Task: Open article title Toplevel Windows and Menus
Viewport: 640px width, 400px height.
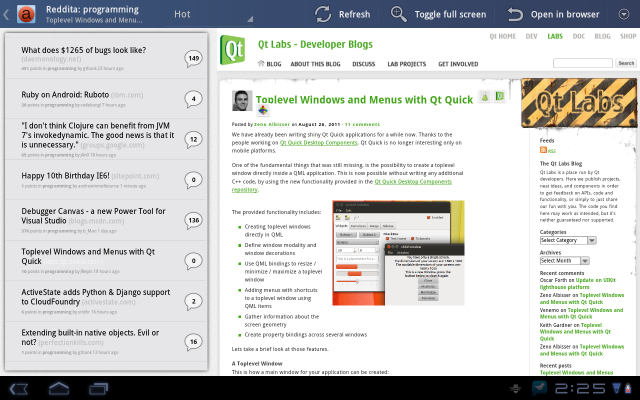Action: point(364,100)
